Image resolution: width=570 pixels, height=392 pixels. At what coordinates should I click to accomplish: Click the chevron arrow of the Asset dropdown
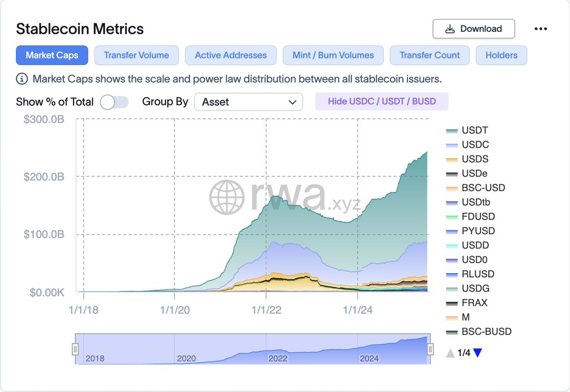pyautogui.click(x=293, y=102)
